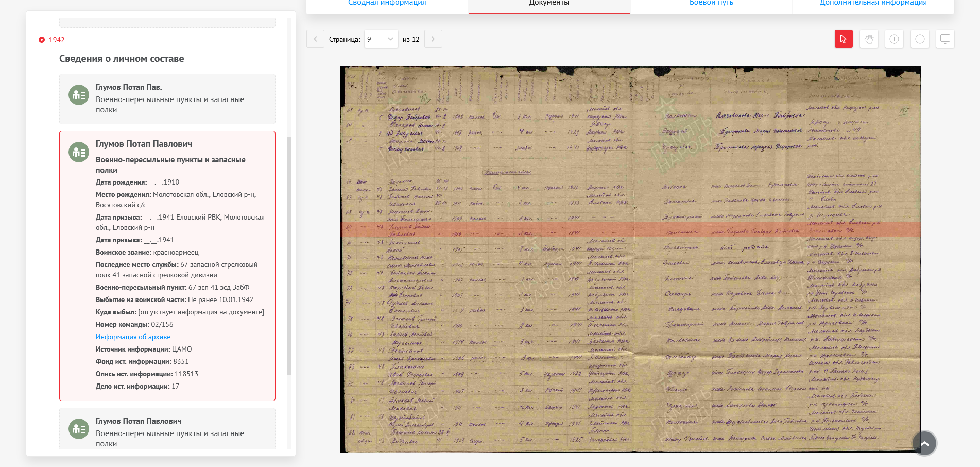Open the Боевой путь tab

(711, 3)
